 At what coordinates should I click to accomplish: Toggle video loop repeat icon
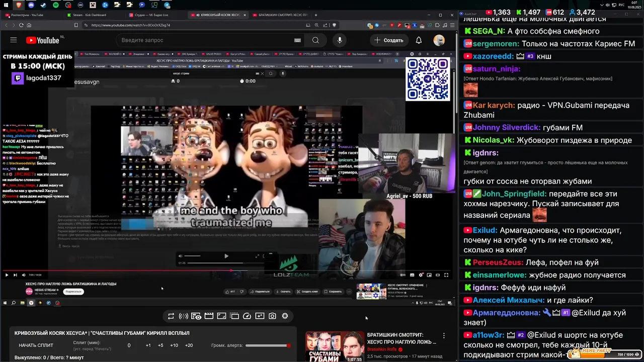point(171,316)
